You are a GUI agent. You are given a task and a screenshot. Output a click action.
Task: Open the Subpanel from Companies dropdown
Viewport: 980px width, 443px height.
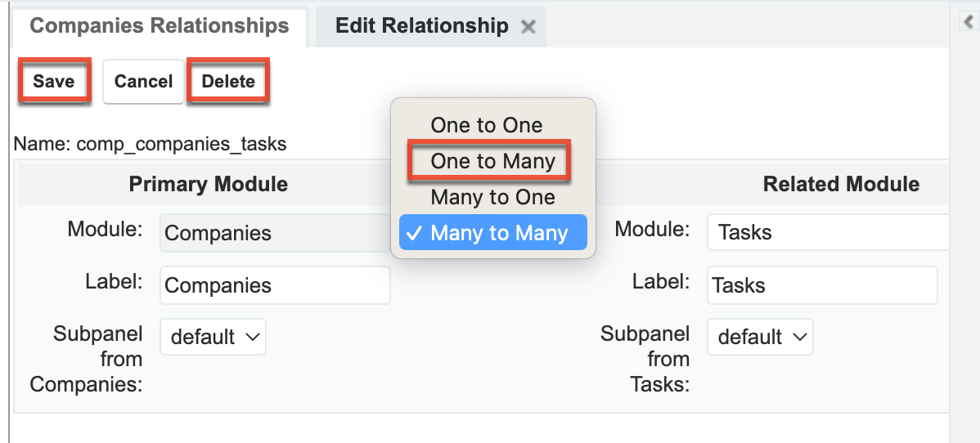(x=214, y=337)
